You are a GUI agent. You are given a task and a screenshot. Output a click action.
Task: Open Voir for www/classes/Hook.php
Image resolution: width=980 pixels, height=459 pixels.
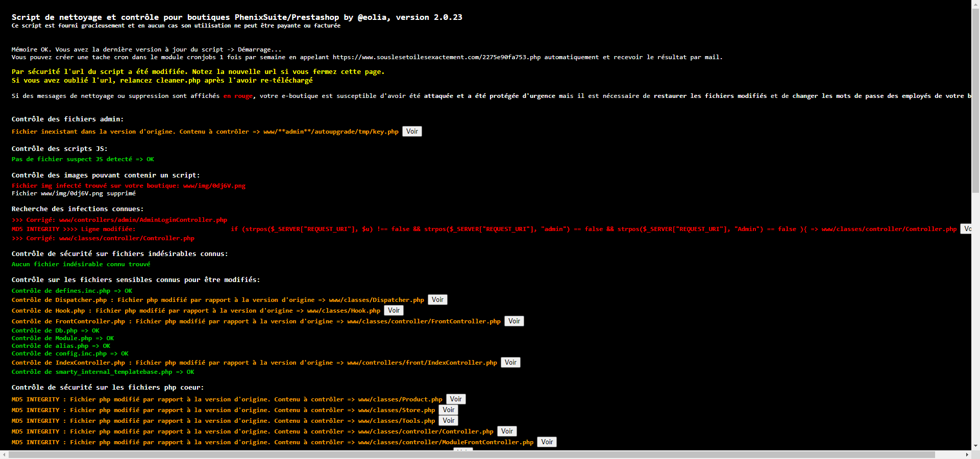tap(394, 311)
